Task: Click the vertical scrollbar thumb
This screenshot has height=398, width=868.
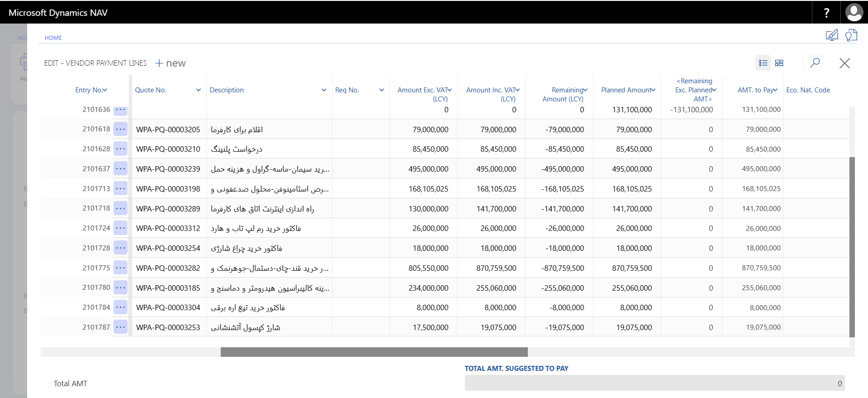Action: coord(852,247)
